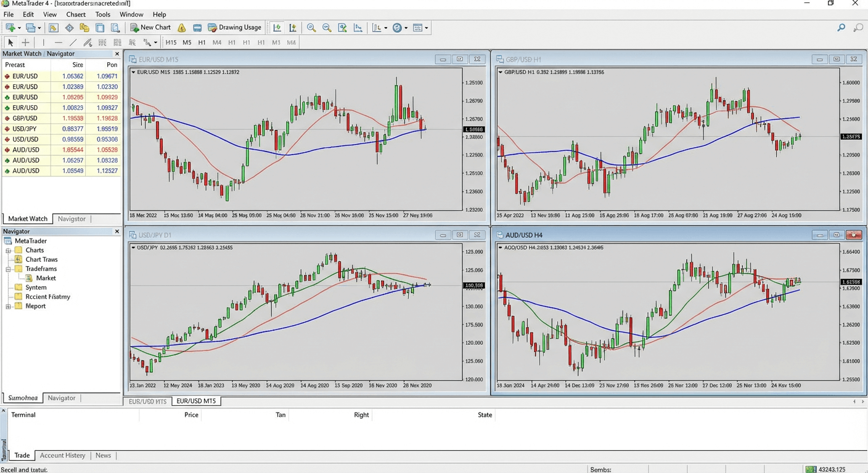
Task: Click the search magnifier at top right
Action: click(841, 28)
